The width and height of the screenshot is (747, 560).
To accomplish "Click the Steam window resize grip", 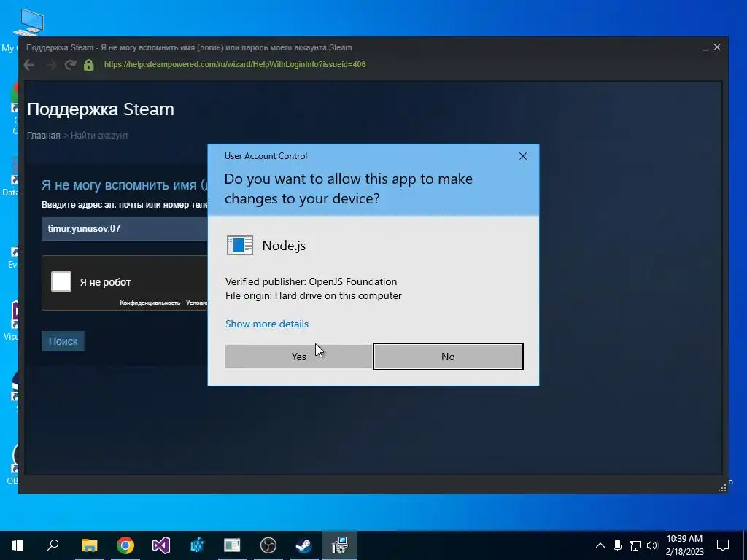I will 722,488.
